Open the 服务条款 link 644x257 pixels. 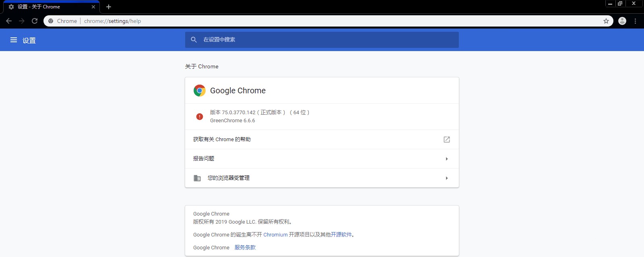(x=245, y=248)
